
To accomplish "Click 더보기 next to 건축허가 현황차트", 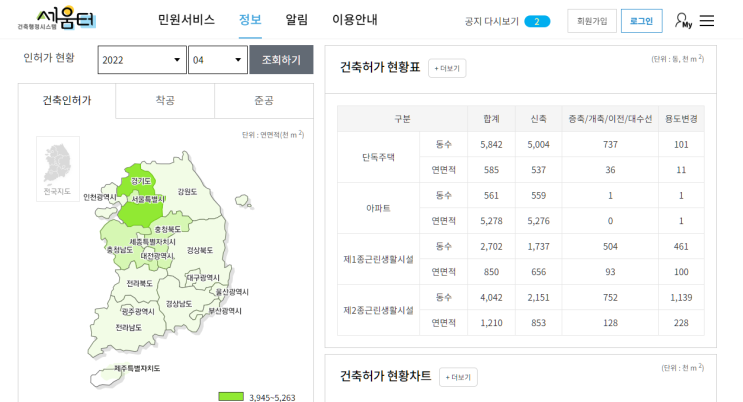I will pyautogui.click(x=458, y=377).
